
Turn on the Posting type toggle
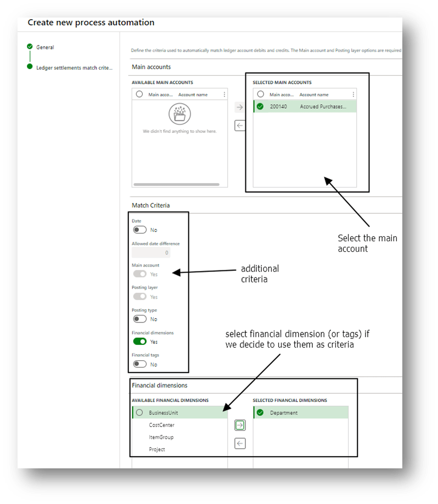click(140, 319)
